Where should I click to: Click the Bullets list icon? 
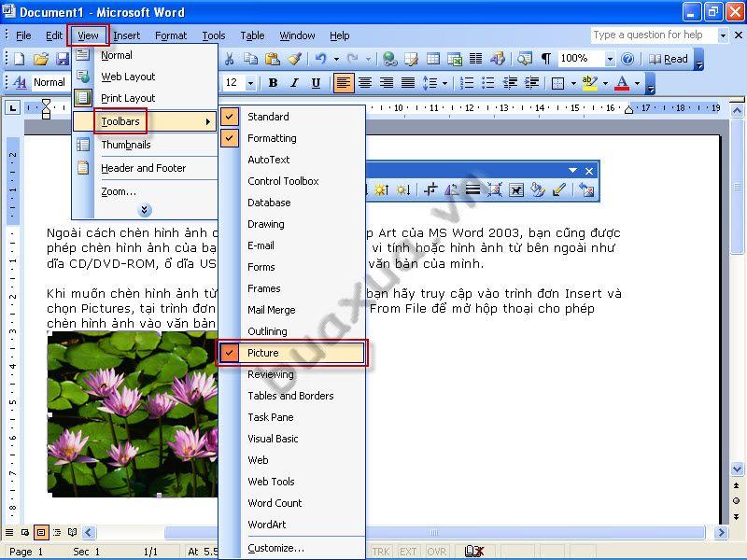487,83
